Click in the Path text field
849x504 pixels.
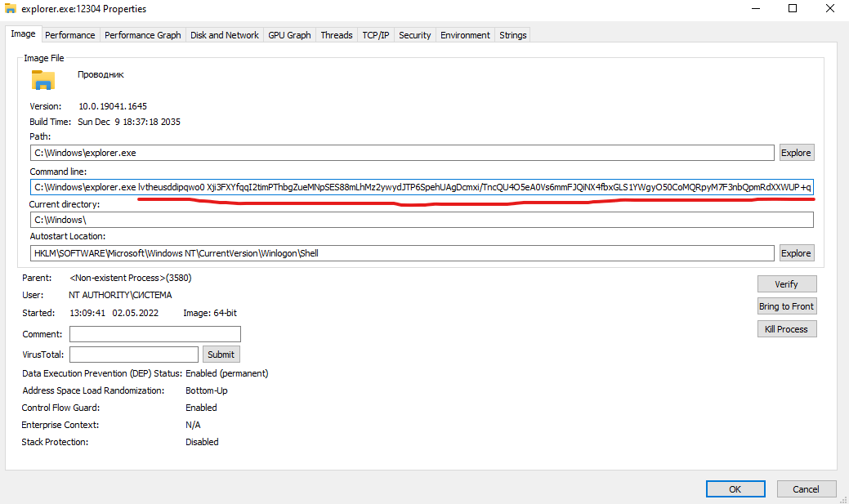click(402, 153)
